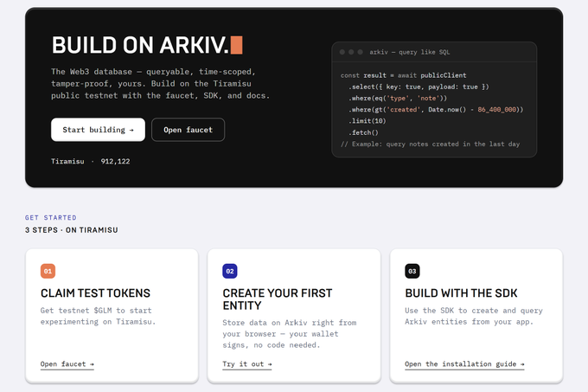Viewport: 588px width, 392px height.
Task: Click the blue 02 step badge
Action: 230,271
